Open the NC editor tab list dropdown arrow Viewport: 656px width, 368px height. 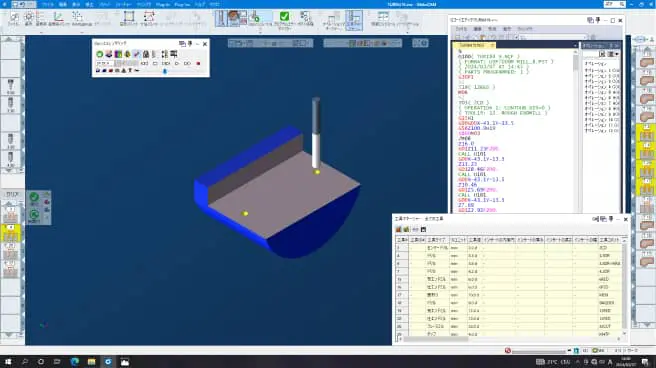tap(575, 45)
